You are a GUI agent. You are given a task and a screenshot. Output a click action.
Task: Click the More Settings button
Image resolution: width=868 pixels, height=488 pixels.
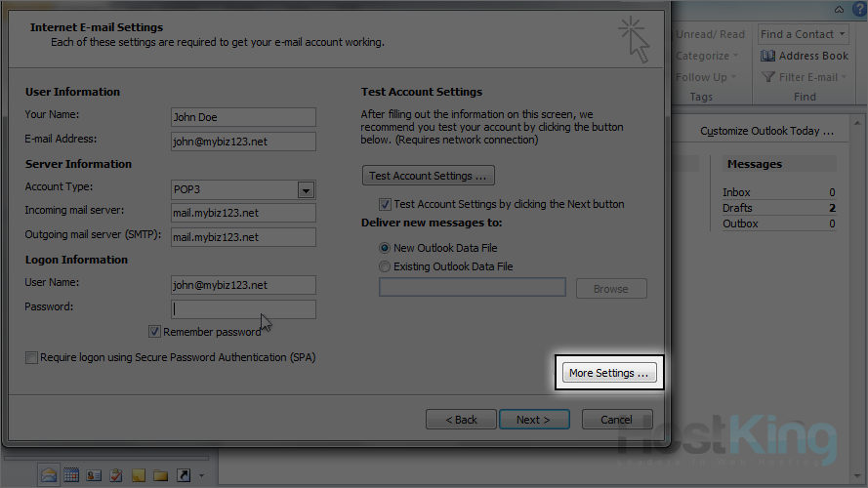(608, 373)
